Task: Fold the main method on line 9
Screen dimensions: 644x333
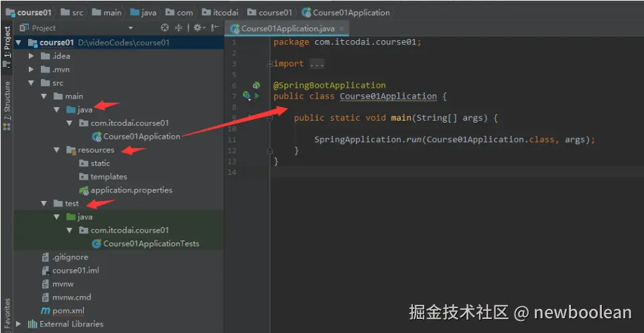Action: click(x=270, y=118)
